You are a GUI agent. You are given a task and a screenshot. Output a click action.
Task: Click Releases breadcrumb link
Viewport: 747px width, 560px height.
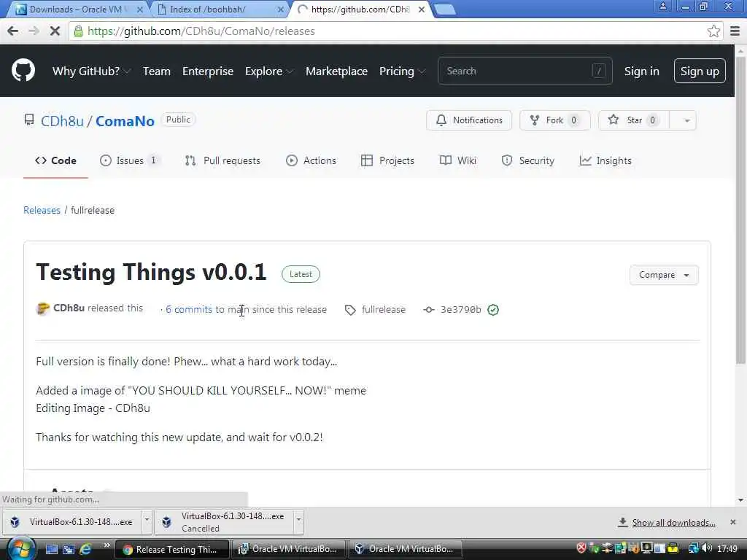42,211
